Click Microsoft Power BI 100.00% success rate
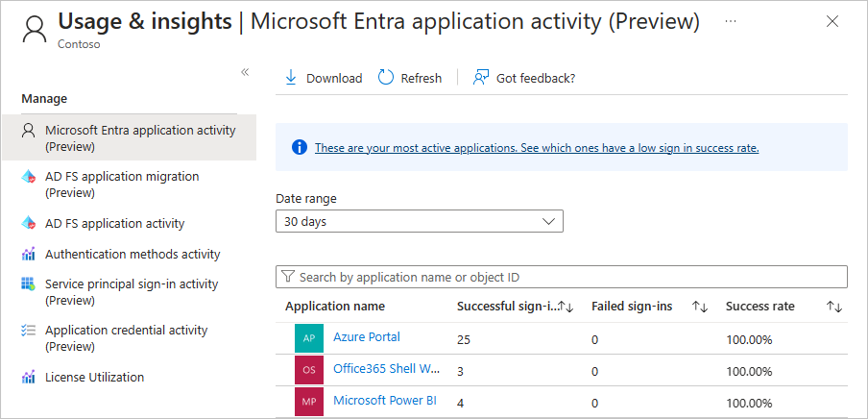Image resolution: width=868 pixels, height=419 pixels. tap(749, 403)
